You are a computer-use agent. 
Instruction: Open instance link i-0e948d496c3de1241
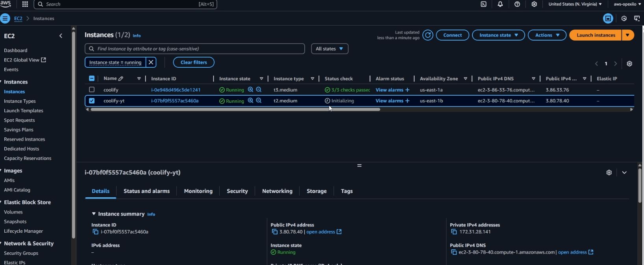point(176,90)
